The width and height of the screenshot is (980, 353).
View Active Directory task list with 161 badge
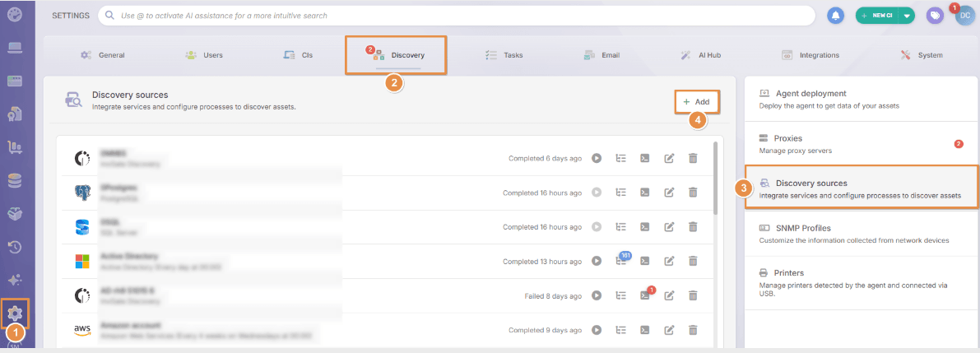point(621,261)
